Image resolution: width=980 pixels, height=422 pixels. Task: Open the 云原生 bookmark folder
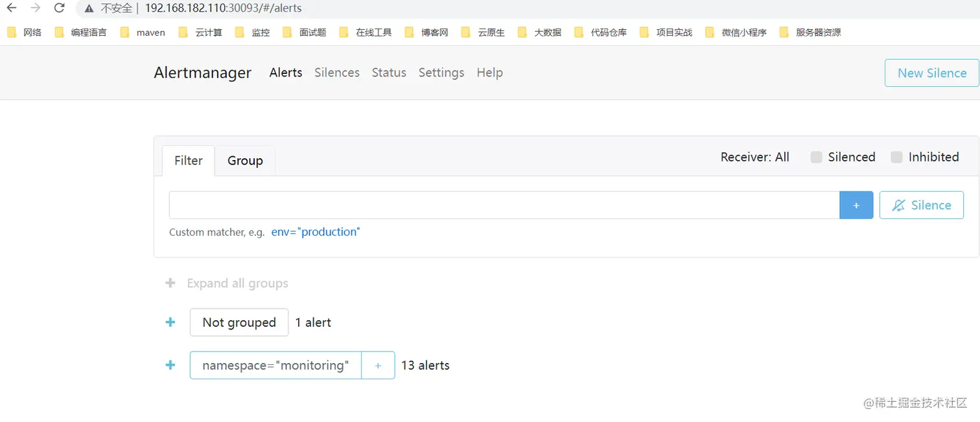click(483, 32)
